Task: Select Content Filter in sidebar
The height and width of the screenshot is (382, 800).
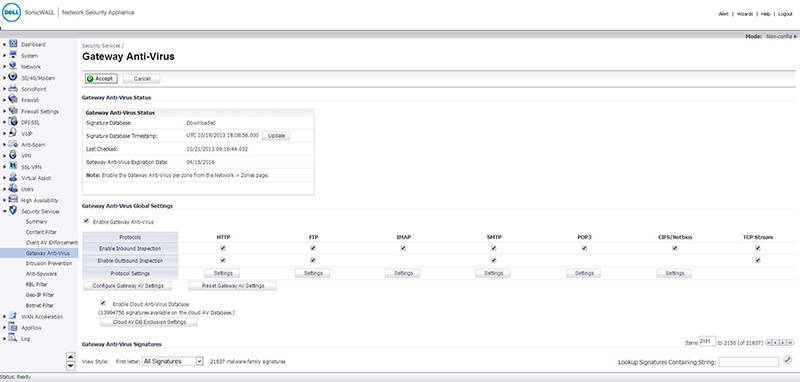Action: (41, 232)
